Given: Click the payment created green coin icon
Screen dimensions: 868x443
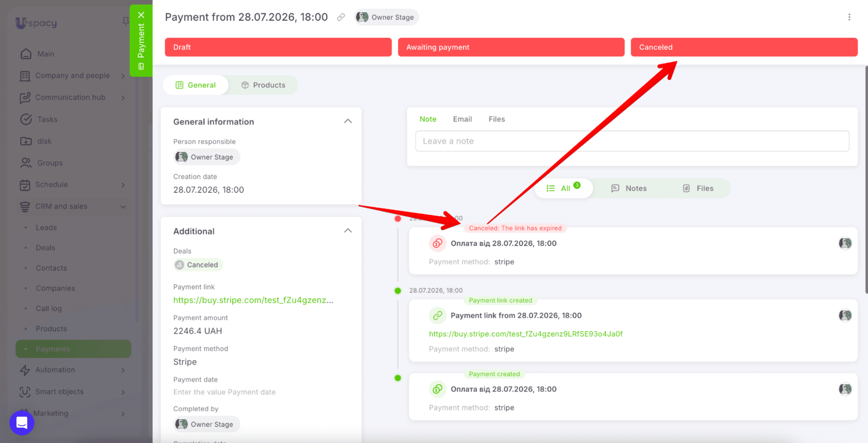Looking at the screenshot, I should tap(437, 389).
